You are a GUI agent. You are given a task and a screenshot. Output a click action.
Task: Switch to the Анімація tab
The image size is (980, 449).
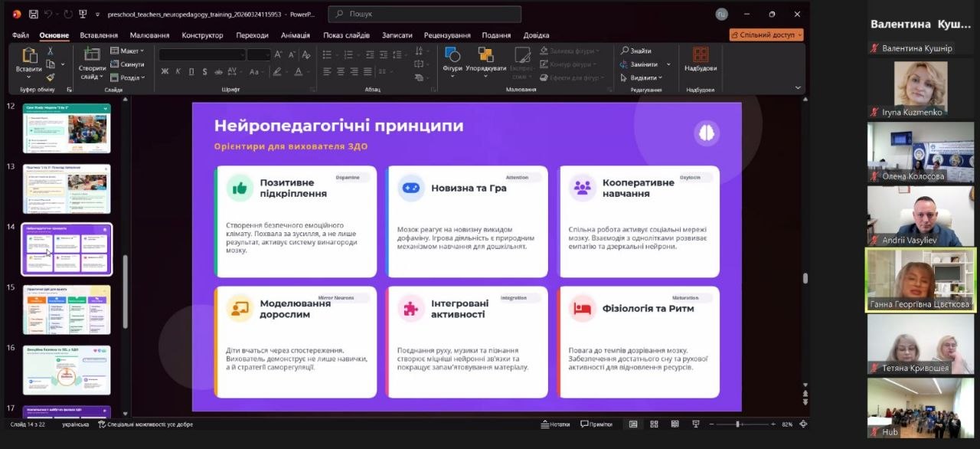point(296,35)
